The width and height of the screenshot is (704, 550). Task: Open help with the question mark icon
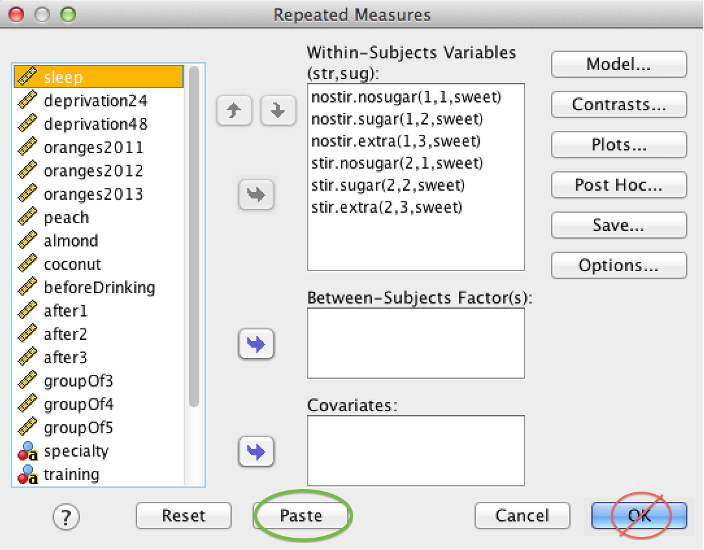coord(66,517)
